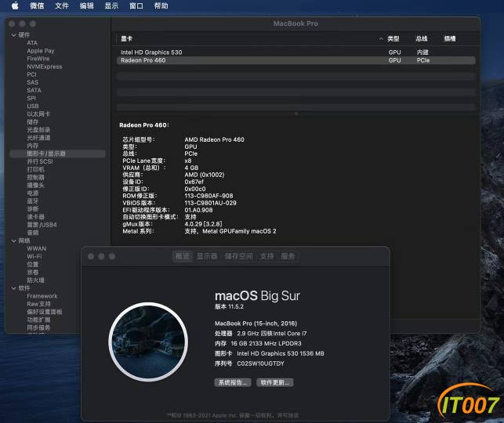The width and height of the screenshot is (504, 423).
Task: Click the Radeon Pro 460 row
Action: tap(296, 60)
